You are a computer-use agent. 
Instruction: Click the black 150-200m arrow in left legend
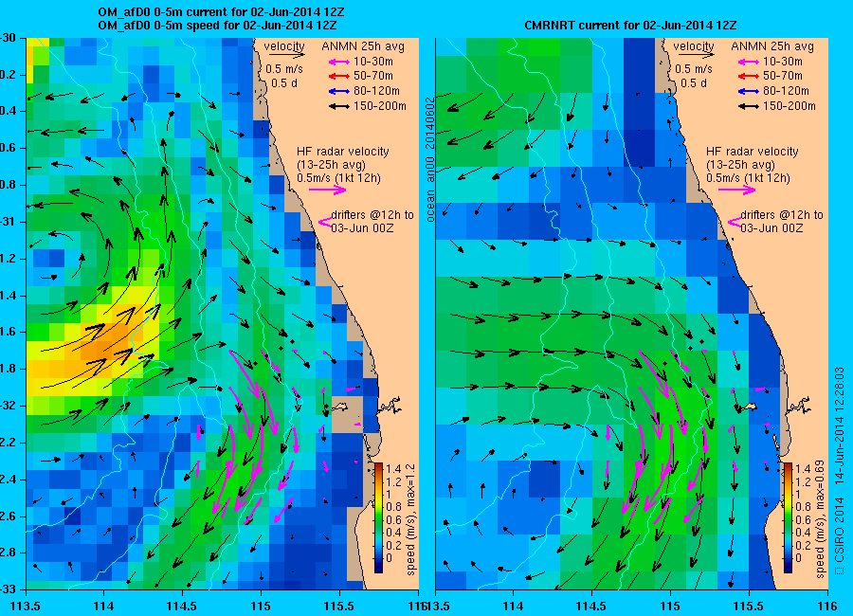point(339,107)
